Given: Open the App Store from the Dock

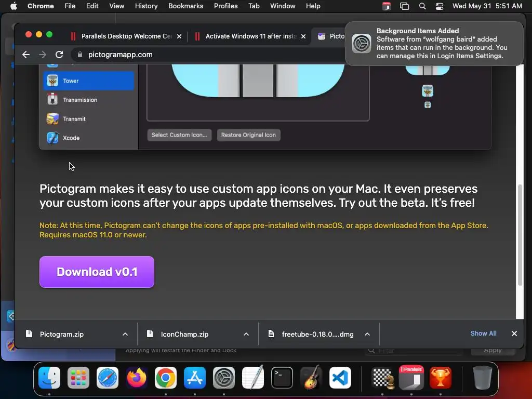Looking at the screenshot, I should [x=195, y=378].
